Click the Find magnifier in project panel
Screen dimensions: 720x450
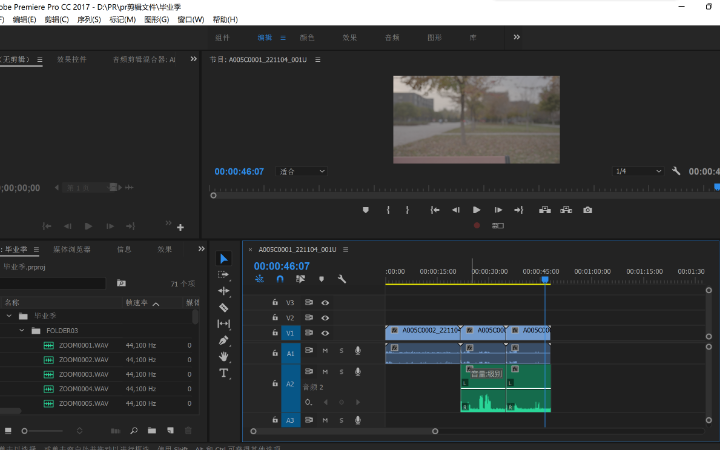[x=134, y=430]
